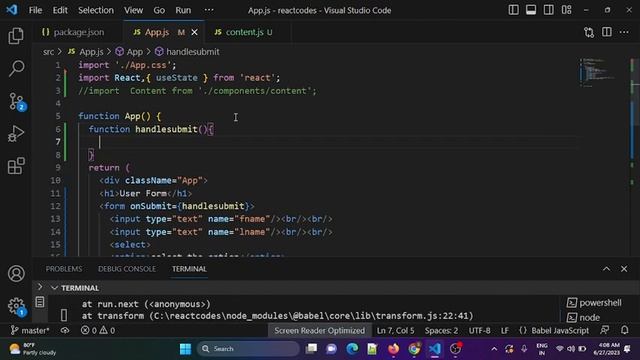Open the Go menu
Image resolution: width=640 pixels, height=360 pixels.
click(159, 10)
